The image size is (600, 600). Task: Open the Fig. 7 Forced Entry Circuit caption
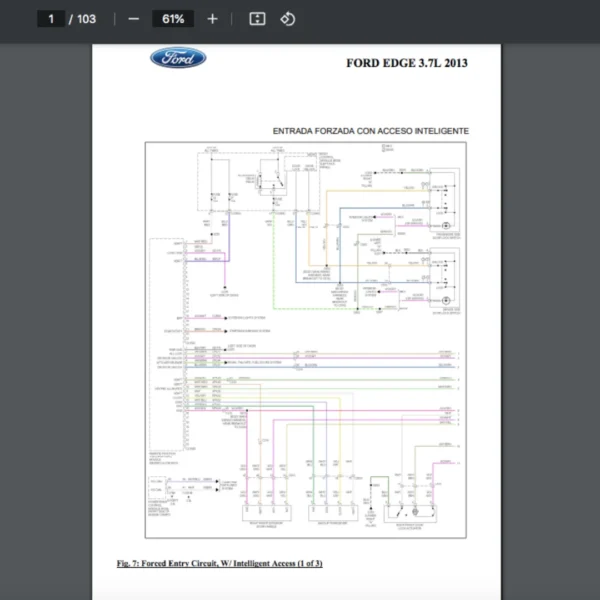[219, 564]
